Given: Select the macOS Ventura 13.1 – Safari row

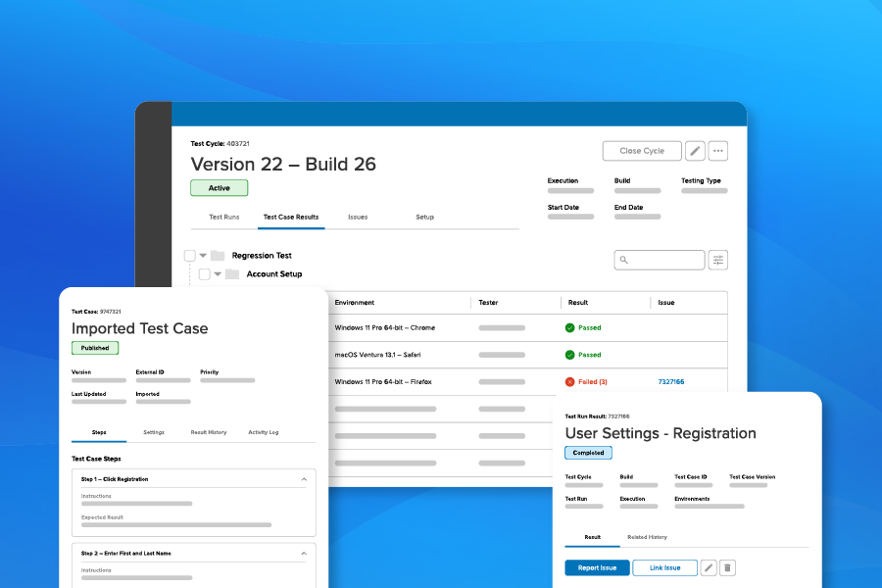Looking at the screenshot, I should pos(527,355).
